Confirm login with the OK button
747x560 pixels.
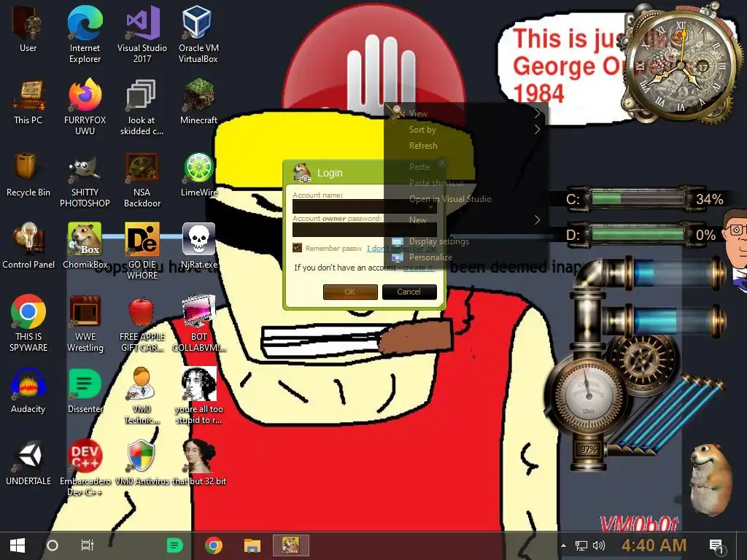point(350,292)
